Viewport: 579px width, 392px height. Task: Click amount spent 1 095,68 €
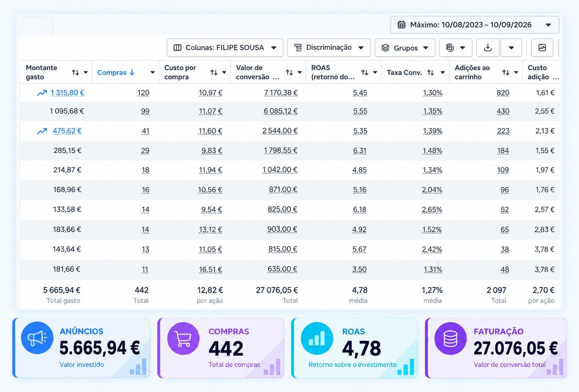click(67, 111)
